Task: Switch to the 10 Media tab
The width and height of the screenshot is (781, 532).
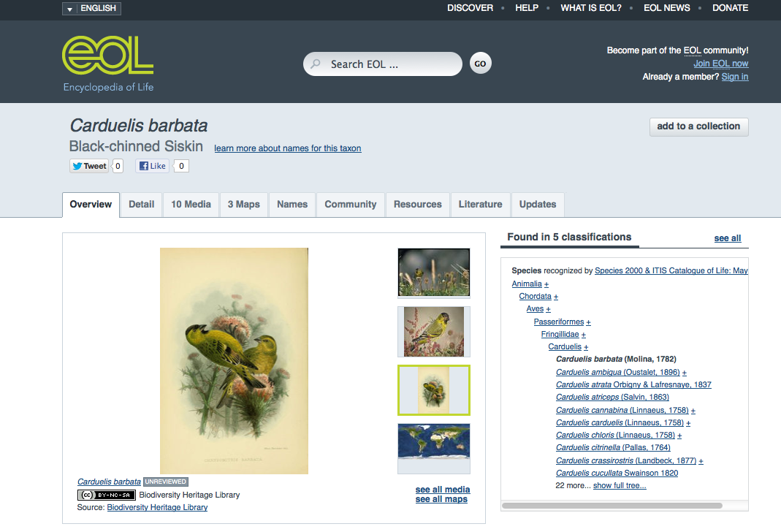Action: 191,205
